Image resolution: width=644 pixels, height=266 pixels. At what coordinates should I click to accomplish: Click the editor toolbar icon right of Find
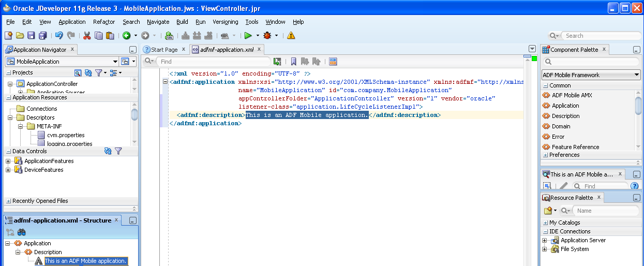[277, 62]
